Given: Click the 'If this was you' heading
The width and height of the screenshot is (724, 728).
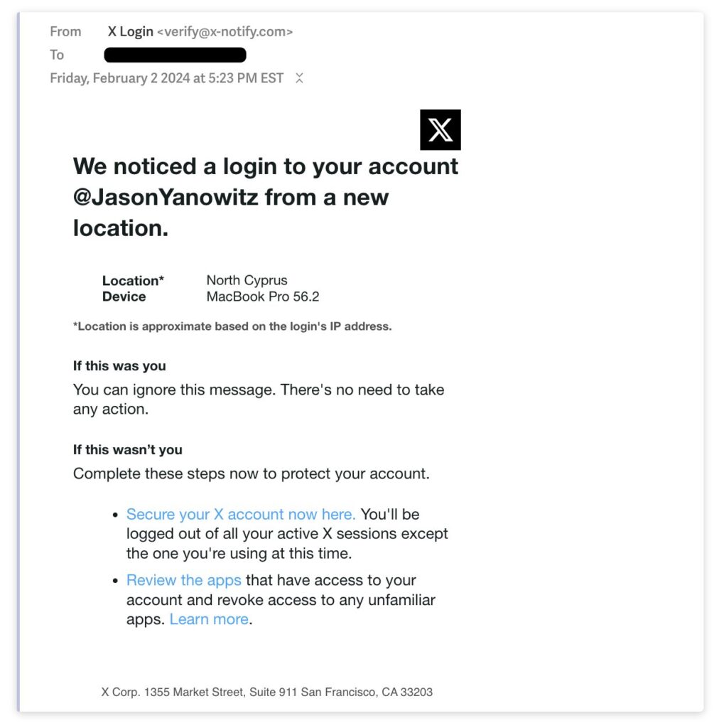Looking at the screenshot, I should coord(119,366).
